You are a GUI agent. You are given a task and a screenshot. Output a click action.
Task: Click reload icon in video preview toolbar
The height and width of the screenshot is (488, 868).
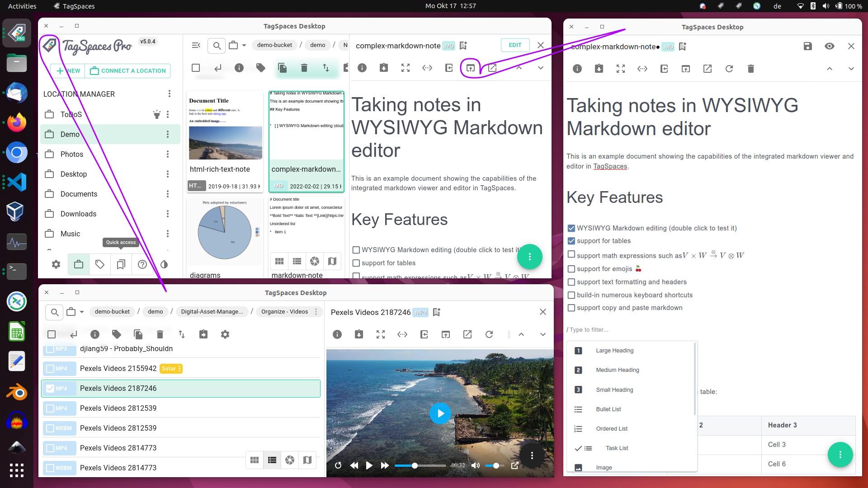[489, 334]
